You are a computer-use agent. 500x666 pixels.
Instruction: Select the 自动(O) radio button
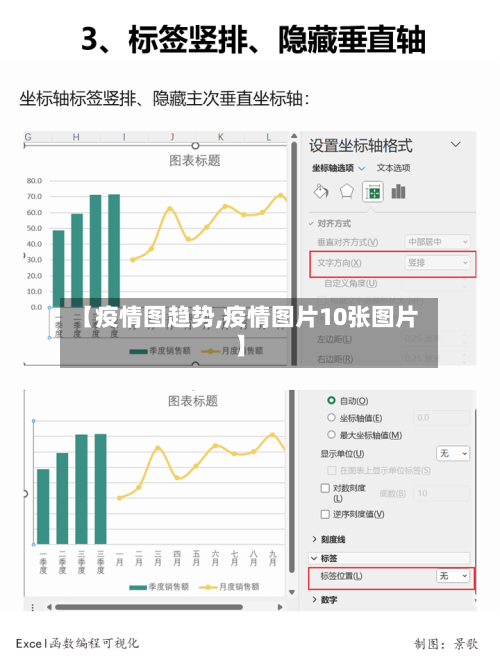[x=331, y=401]
